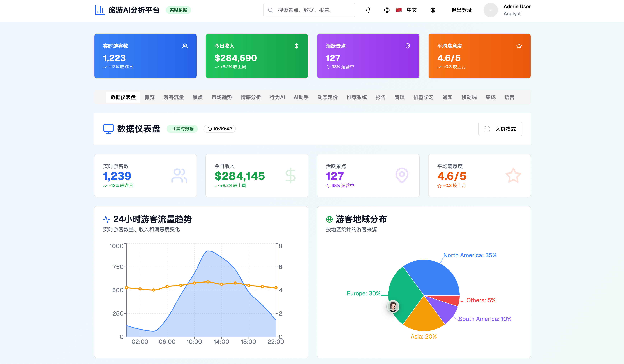Click the platform bar-chart logo icon

point(100,10)
